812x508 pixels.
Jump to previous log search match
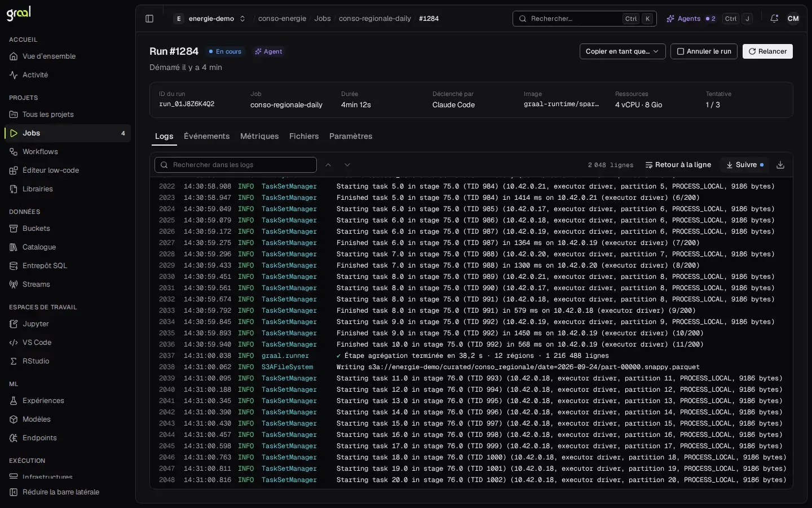tap(328, 165)
